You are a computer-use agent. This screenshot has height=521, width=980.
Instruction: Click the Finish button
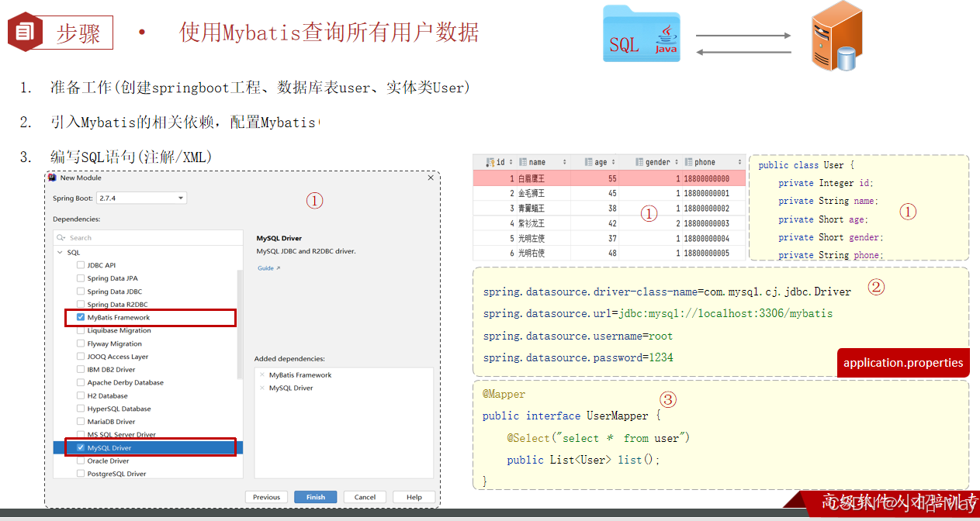316,497
